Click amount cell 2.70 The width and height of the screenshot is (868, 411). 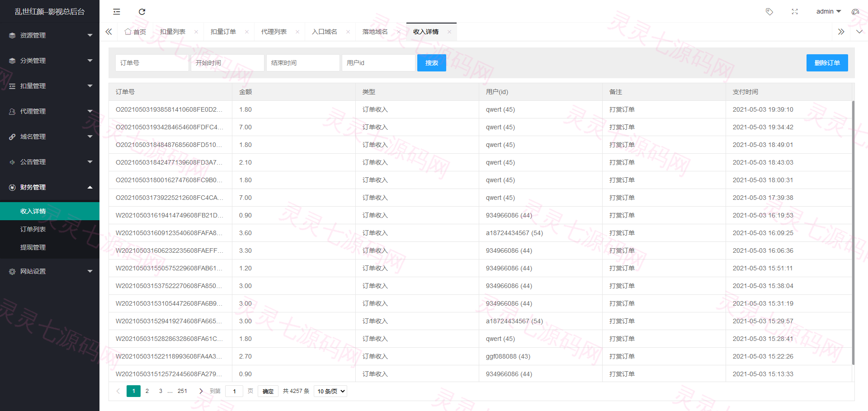[294, 356]
